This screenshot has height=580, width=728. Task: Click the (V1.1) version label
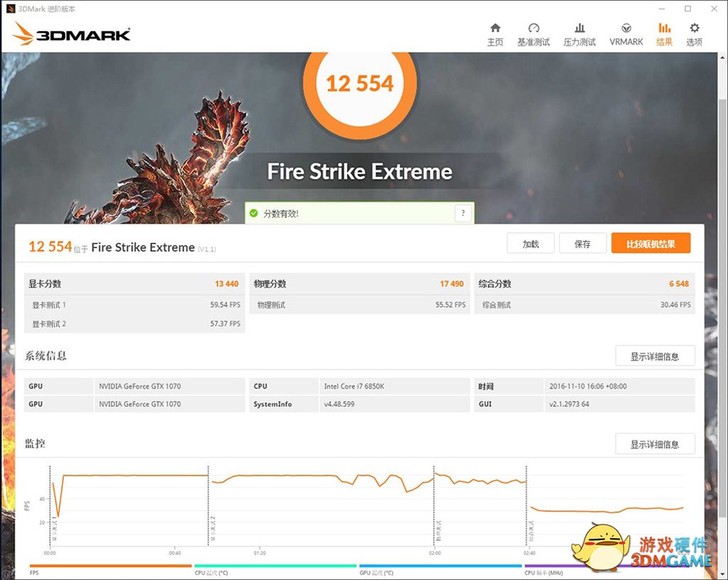tap(207, 249)
